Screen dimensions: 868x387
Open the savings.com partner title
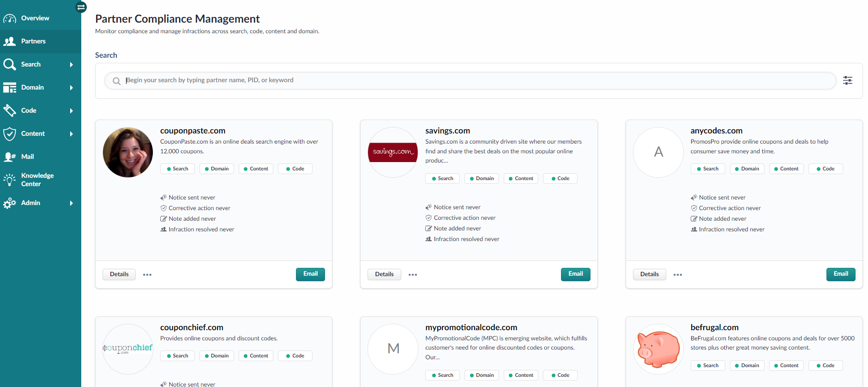(x=447, y=131)
